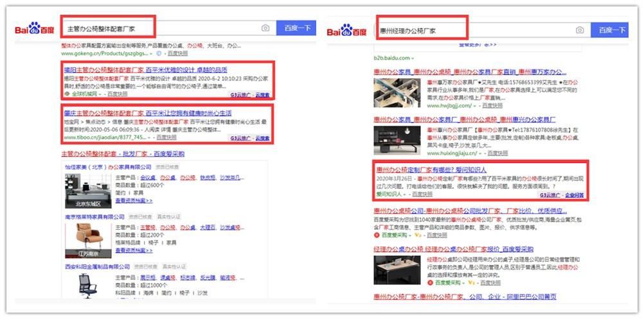Open 惠州办公桌椅公司批发厂家 result title
644x319 pixels.
[470, 211]
